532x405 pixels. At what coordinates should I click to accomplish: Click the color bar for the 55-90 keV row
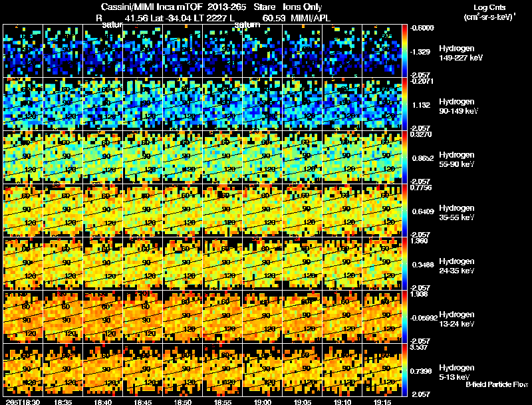tap(405, 158)
